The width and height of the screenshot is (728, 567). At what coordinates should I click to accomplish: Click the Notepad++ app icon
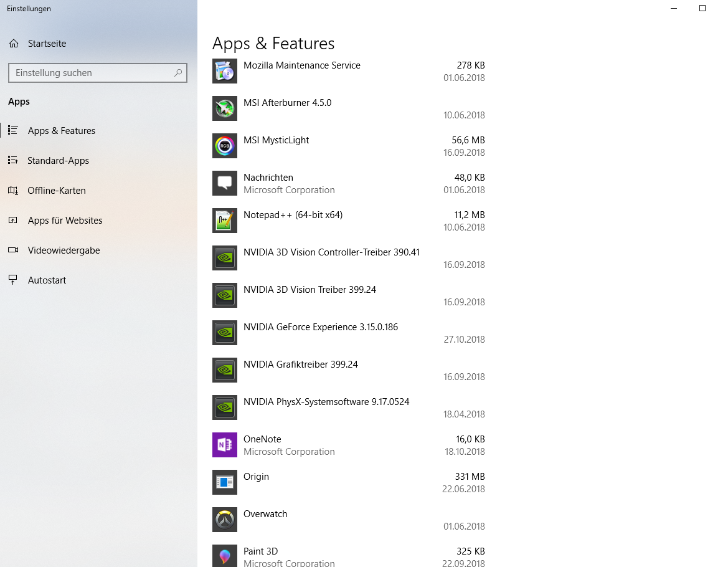point(225,221)
